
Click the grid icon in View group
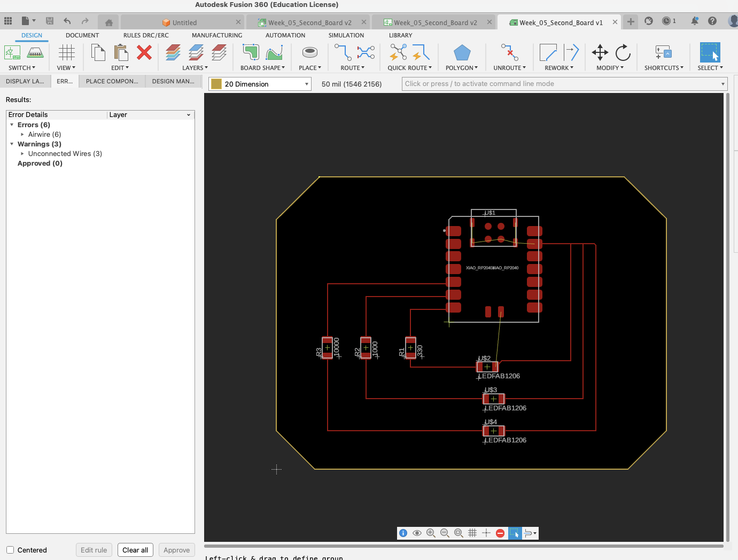67,52
